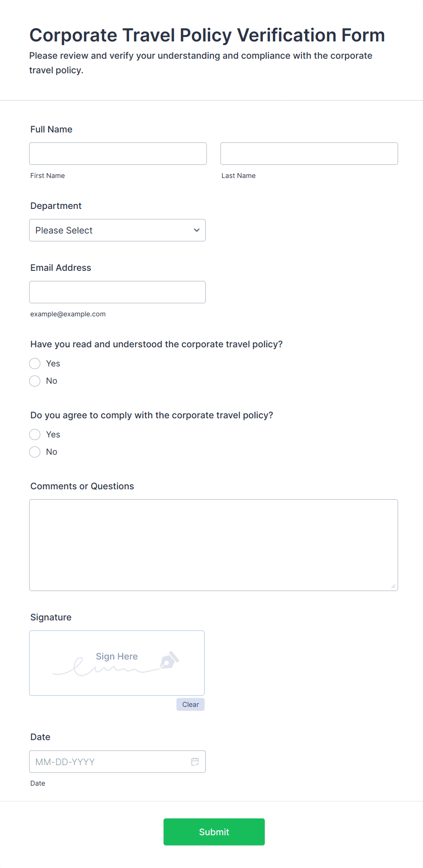Image resolution: width=423 pixels, height=868 pixels.
Task: Select Yes for read and understood policy
Action: pos(35,364)
